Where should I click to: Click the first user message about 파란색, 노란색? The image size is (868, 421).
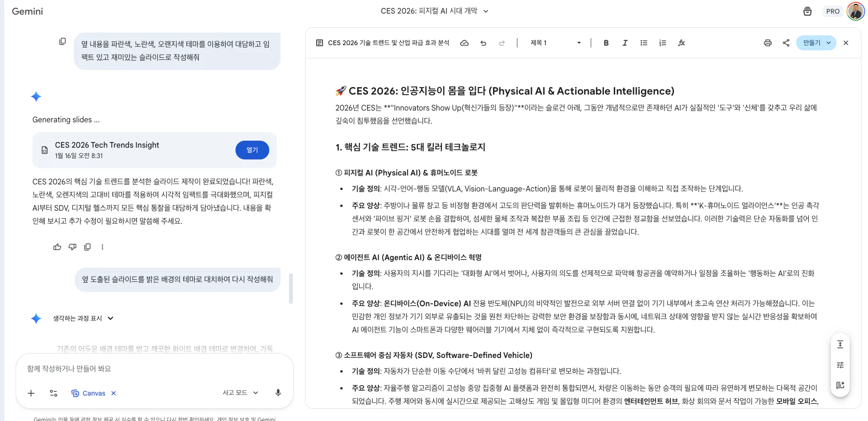pyautogui.click(x=177, y=51)
